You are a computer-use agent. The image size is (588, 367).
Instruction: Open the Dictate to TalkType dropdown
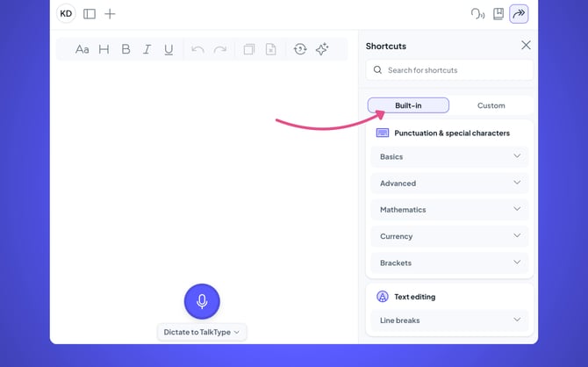(x=202, y=332)
